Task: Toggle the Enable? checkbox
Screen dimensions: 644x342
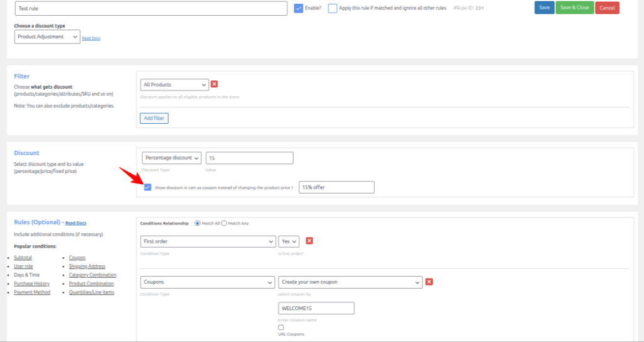Action: 299,8
